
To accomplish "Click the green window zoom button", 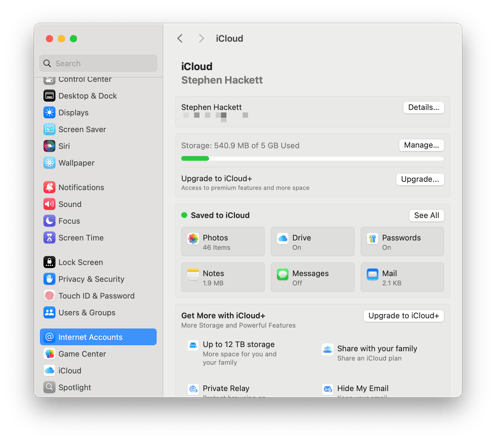I will (74, 39).
